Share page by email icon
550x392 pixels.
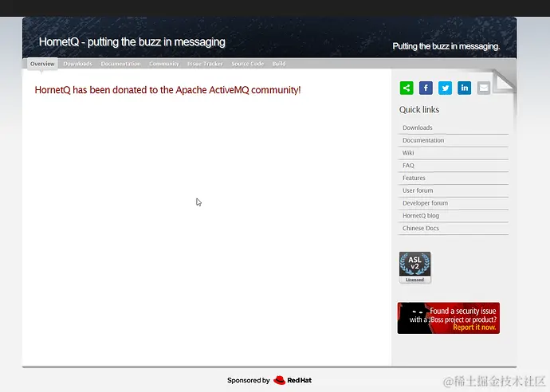click(484, 88)
